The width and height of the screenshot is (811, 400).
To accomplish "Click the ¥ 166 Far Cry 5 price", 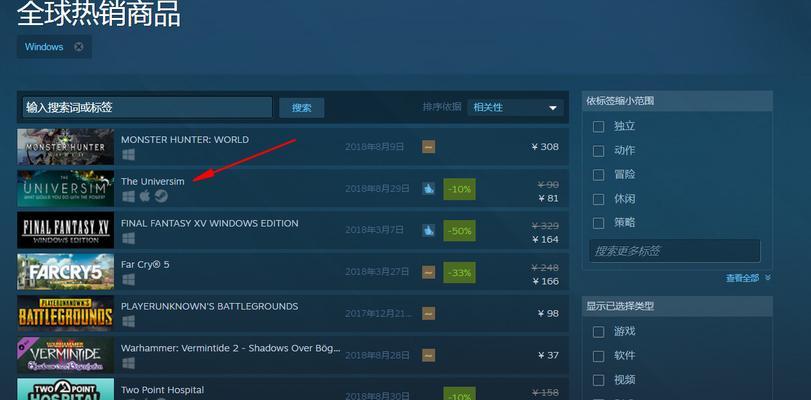I will click(546, 282).
